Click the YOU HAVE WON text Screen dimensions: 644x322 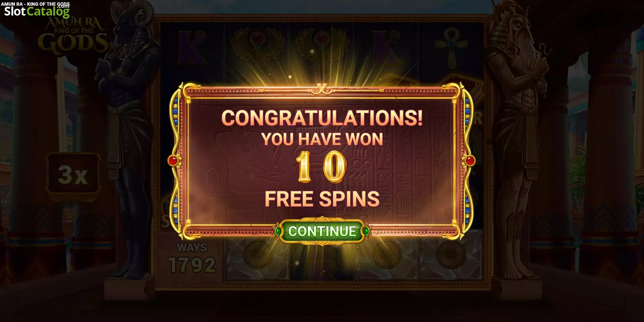pos(322,139)
